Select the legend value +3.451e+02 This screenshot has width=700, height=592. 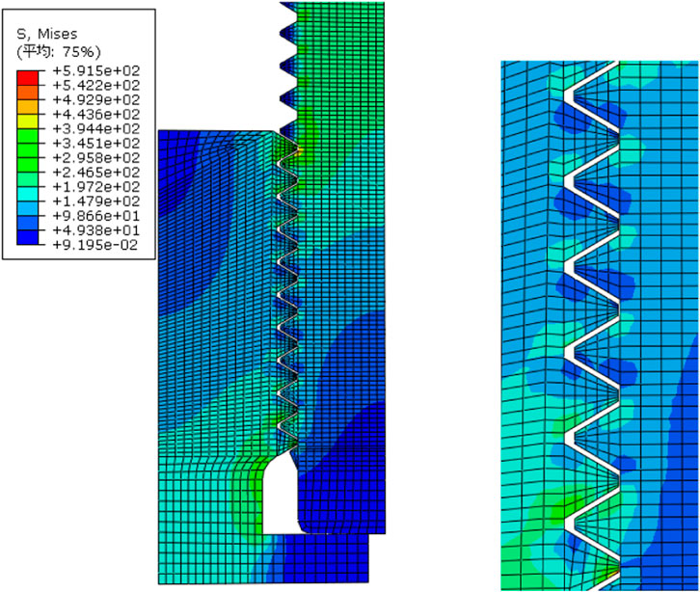[x=96, y=144]
